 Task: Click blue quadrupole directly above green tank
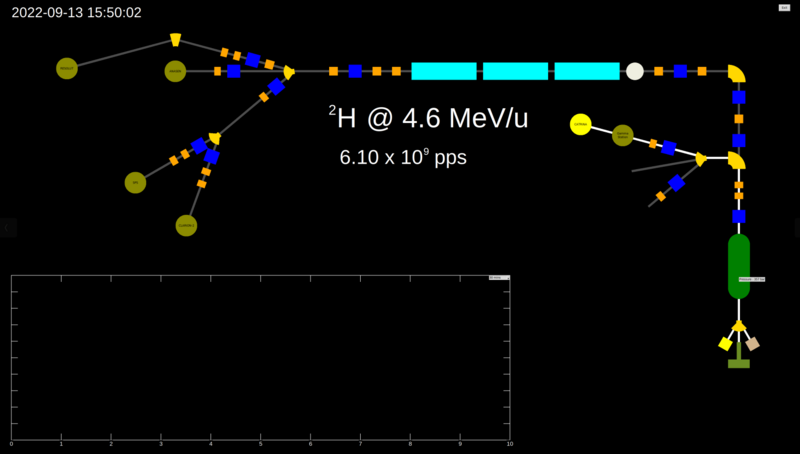click(739, 216)
